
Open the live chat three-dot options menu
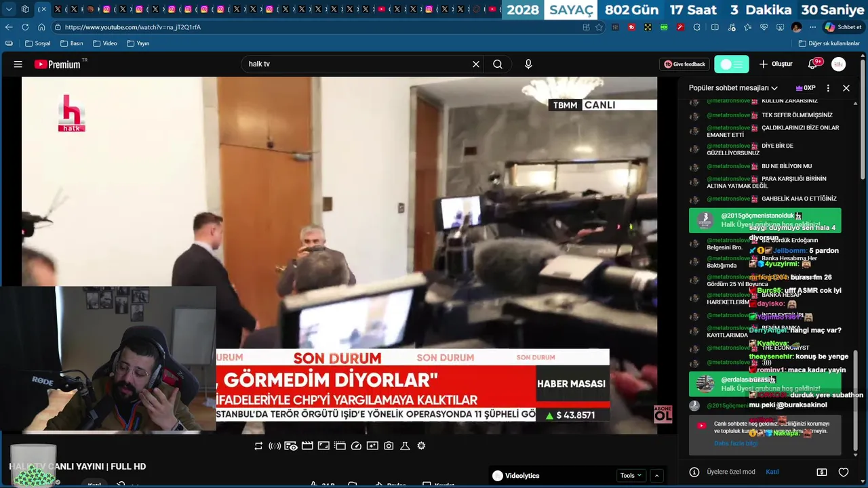pyautogui.click(x=828, y=88)
